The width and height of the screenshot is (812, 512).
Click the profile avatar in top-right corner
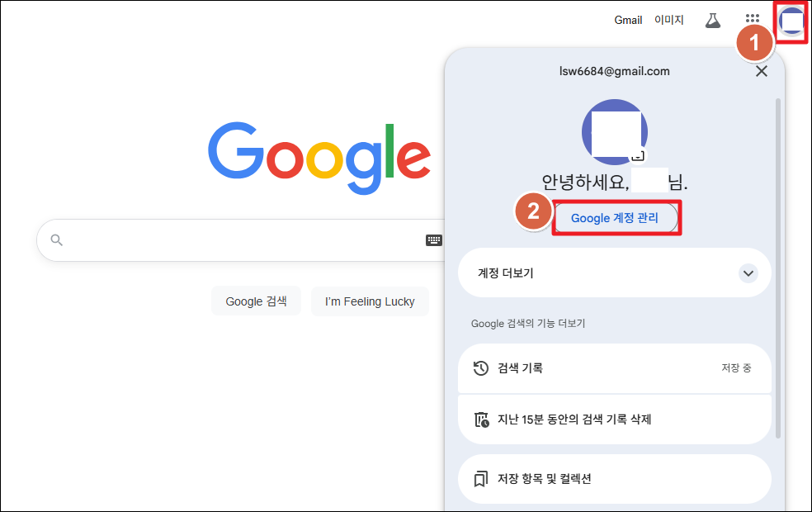point(791,20)
